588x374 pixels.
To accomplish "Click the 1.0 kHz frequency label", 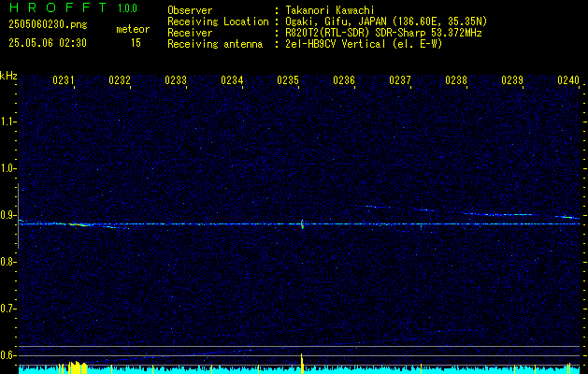I will click(x=7, y=169).
